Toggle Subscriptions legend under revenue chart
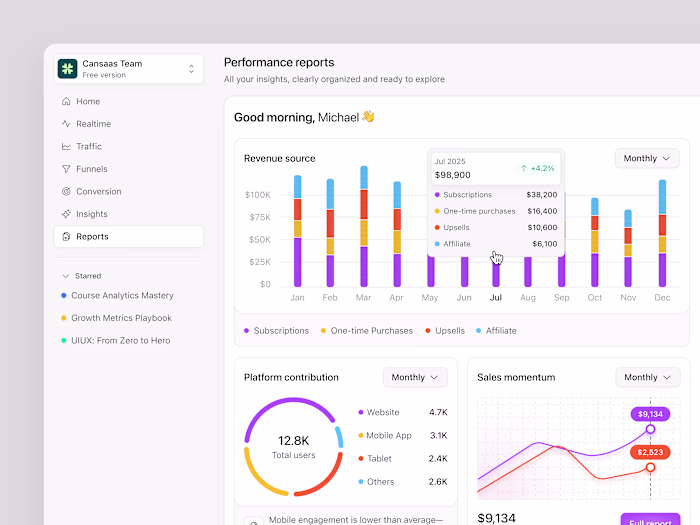 (276, 331)
